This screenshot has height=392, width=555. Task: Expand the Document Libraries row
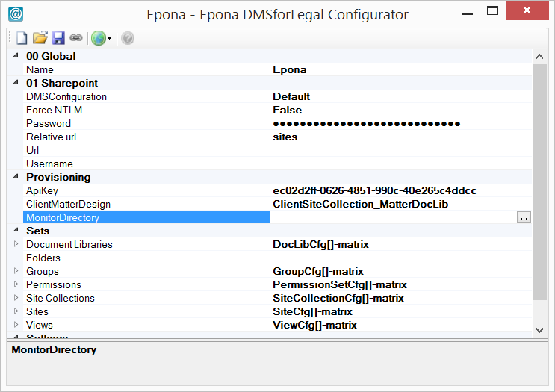click(x=16, y=244)
